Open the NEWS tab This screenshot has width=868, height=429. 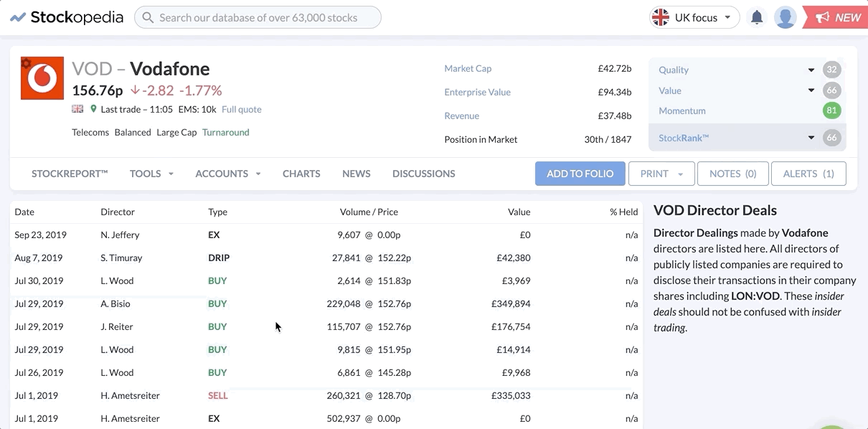click(x=357, y=174)
